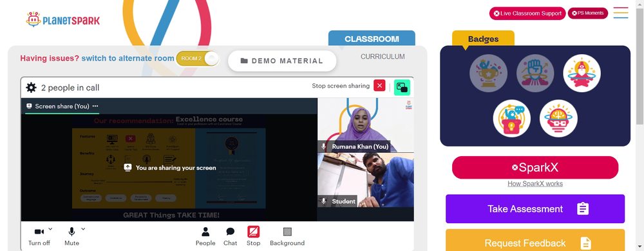
Task: Click the PlanetSpark logo
Action: click(63, 19)
